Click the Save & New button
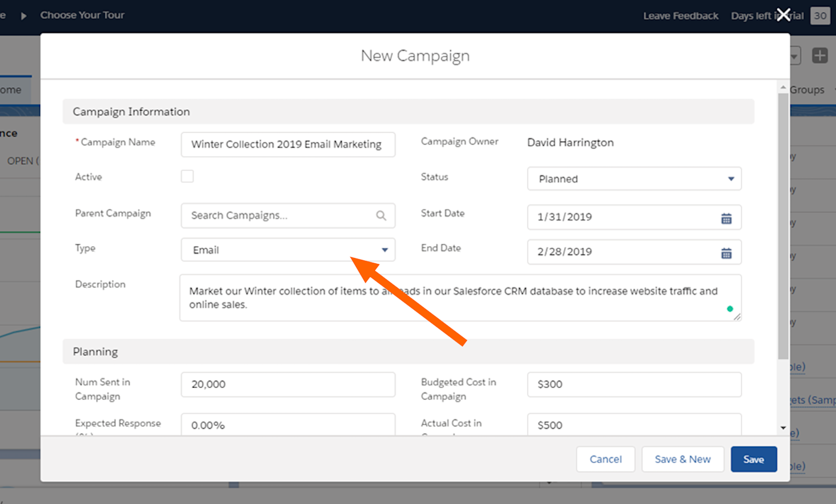The height and width of the screenshot is (504, 836). (x=683, y=459)
